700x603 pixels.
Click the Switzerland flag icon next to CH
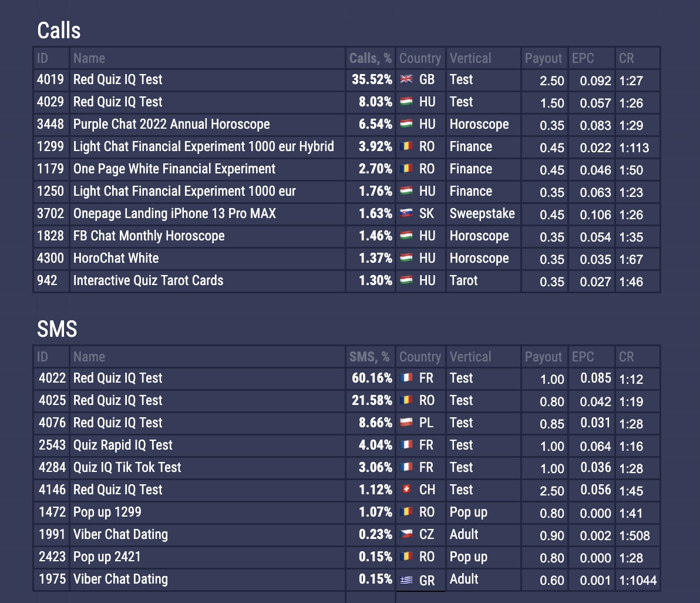[x=406, y=490]
